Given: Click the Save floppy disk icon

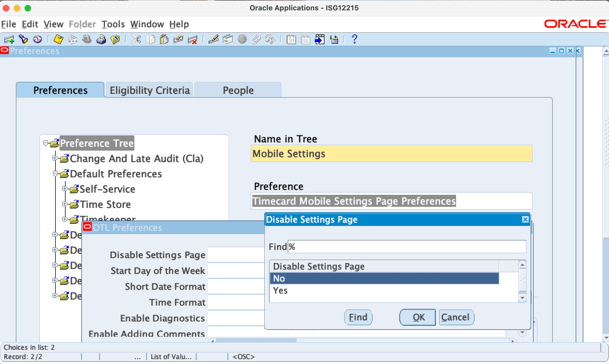Looking at the screenshot, I should click(x=58, y=40).
